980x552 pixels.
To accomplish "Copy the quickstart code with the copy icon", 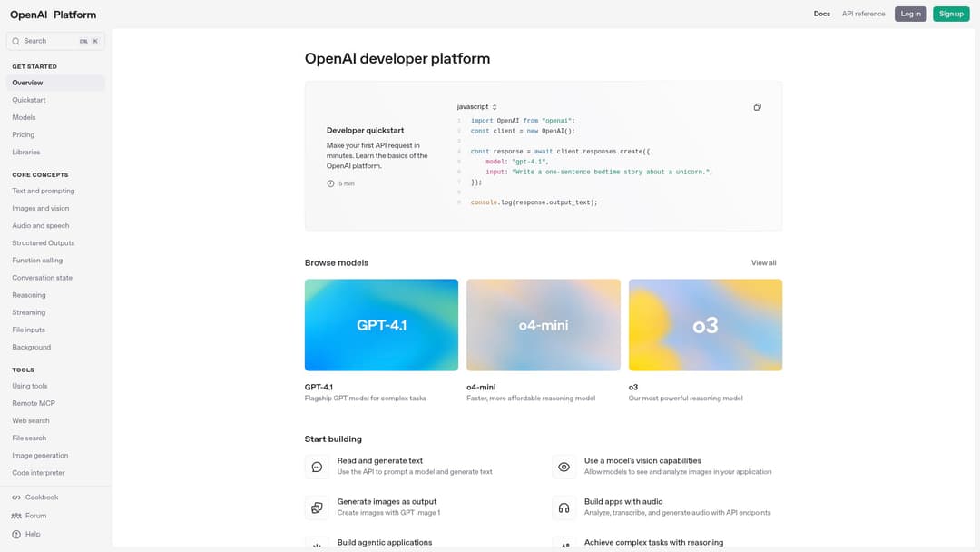I will click(757, 107).
